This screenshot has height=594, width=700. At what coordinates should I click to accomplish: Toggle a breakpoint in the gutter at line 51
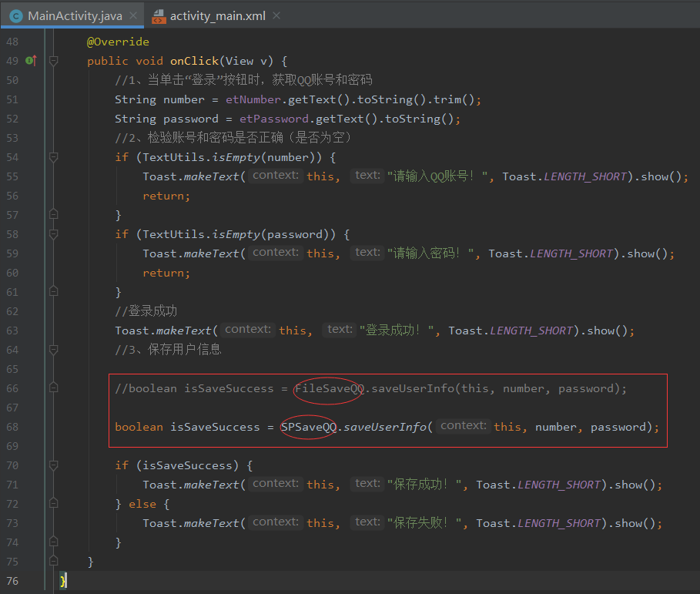(x=35, y=99)
